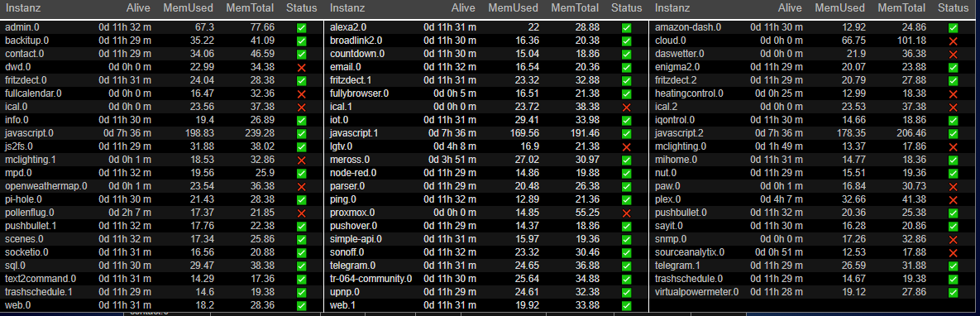Image resolution: width=980 pixels, height=316 pixels.
Task: Click the MemTotal header in the first table
Action: pyautogui.click(x=250, y=8)
